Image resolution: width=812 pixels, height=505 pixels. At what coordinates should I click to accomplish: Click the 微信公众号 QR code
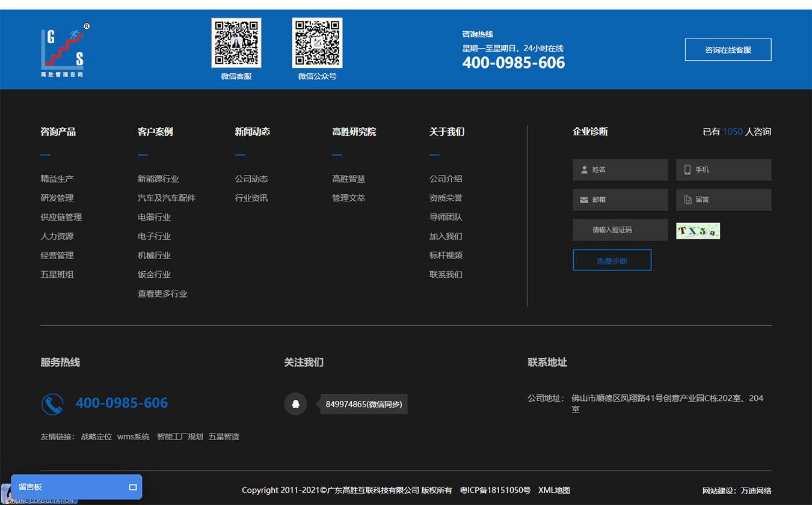click(x=317, y=43)
